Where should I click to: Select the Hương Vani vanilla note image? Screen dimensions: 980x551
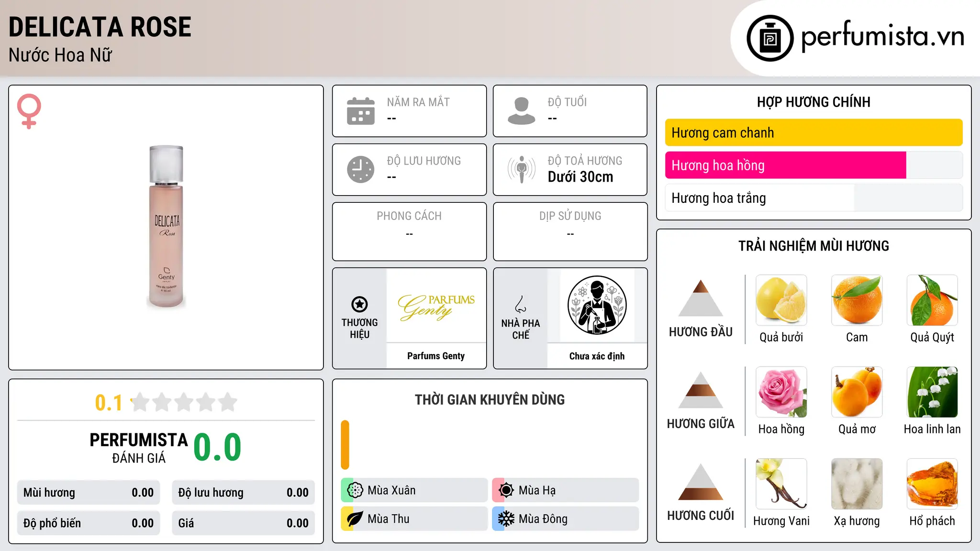pos(781,484)
